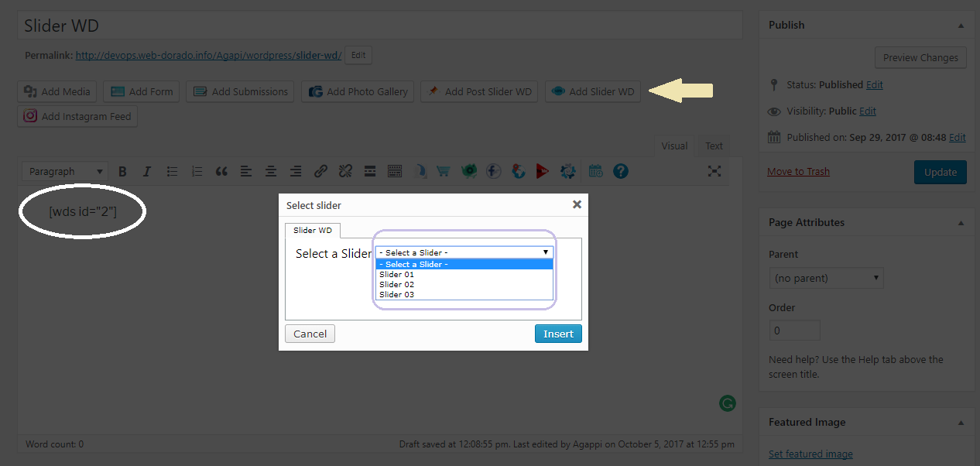This screenshot has width=980, height=466.
Task: Insert a numbered list
Action: pyautogui.click(x=197, y=172)
